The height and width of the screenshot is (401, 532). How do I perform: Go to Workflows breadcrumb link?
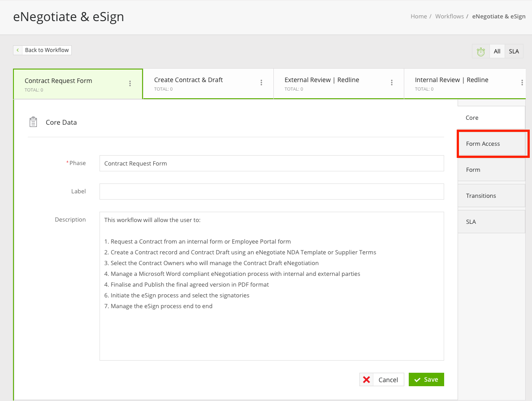pyautogui.click(x=449, y=16)
